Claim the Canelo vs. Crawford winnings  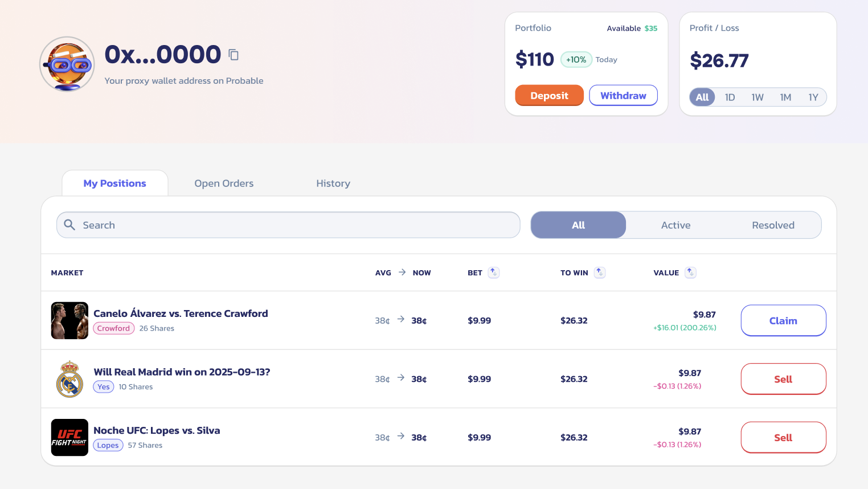pyautogui.click(x=783, y=321)
